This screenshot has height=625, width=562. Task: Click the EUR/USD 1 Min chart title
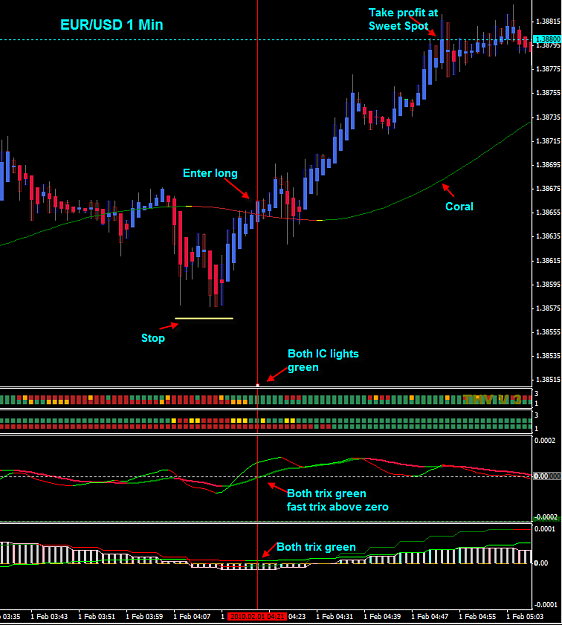pyautogui.click(x=112, y=25)
